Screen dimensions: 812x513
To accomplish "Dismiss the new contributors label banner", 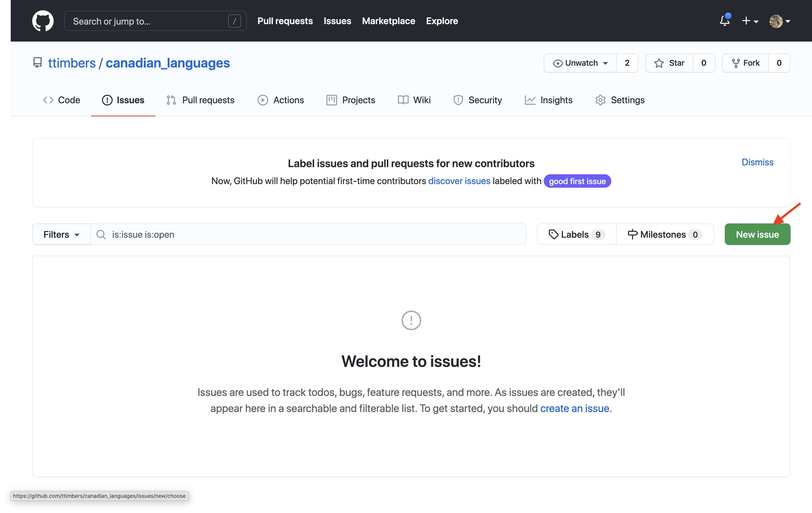I will tap(757, 162).
